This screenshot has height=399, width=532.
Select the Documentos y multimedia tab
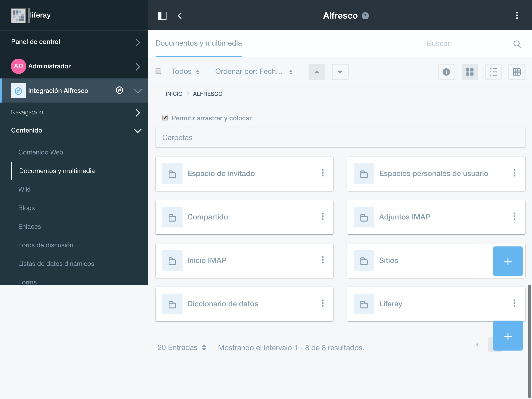tap(198, 43)
